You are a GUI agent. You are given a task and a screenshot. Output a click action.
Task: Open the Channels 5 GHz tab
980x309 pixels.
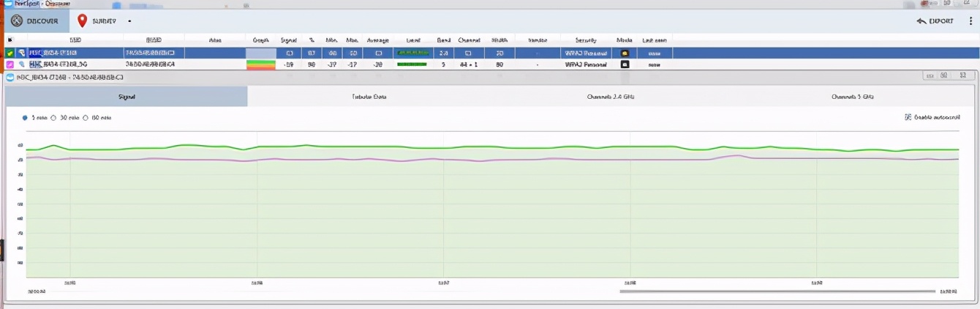pos(853,97)
